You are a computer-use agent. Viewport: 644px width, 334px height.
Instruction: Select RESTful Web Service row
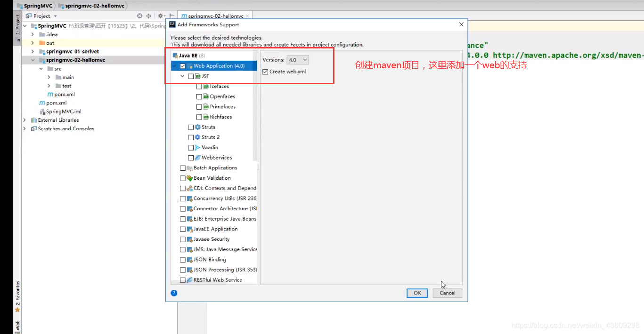coord(214,280)
